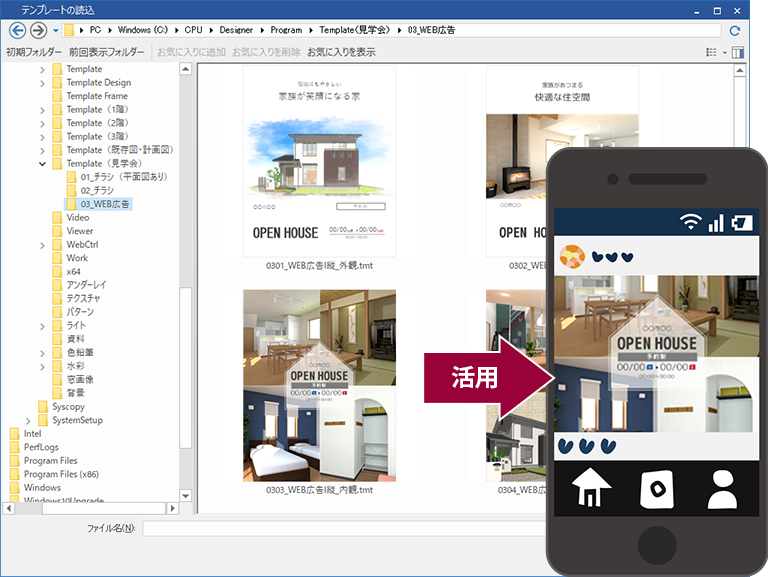The image size is (768, 577).
Task: Select the Program Files (x86) folder
Action: tap(54, 474)
